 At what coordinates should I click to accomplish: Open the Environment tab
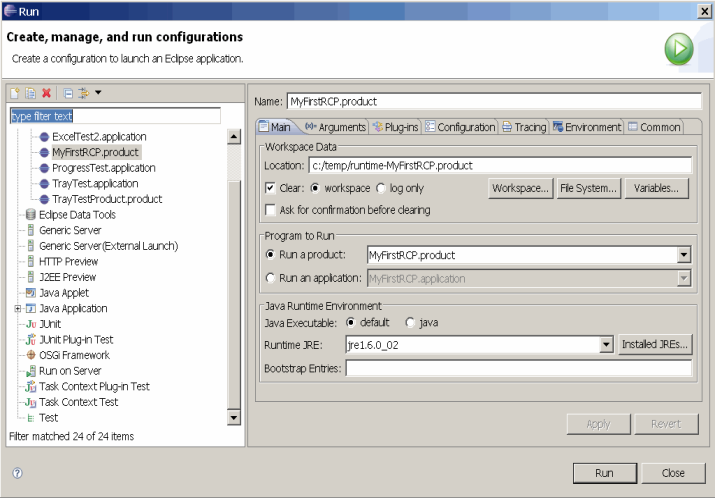pos(587,127)
